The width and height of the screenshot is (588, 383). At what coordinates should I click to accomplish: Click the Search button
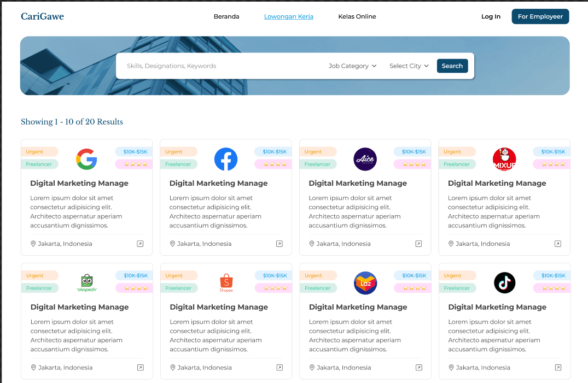click(452, 66)
